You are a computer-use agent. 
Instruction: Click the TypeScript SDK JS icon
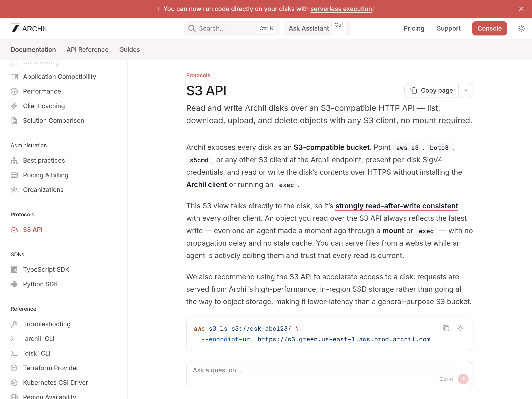[x=14, y=270]
